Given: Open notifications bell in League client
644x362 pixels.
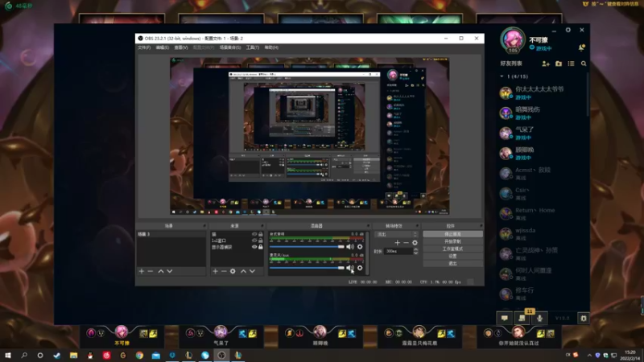Looking at the screenshot, I should click(x=581, y=48).
